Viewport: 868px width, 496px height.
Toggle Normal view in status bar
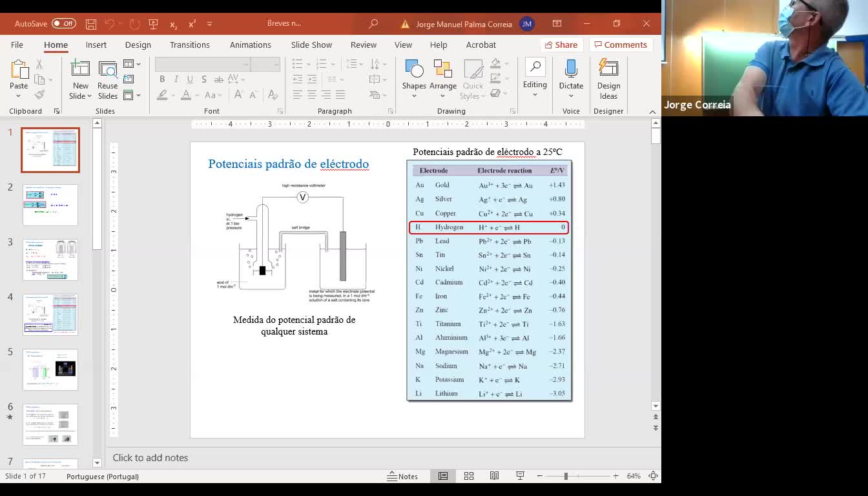(443, 476)
